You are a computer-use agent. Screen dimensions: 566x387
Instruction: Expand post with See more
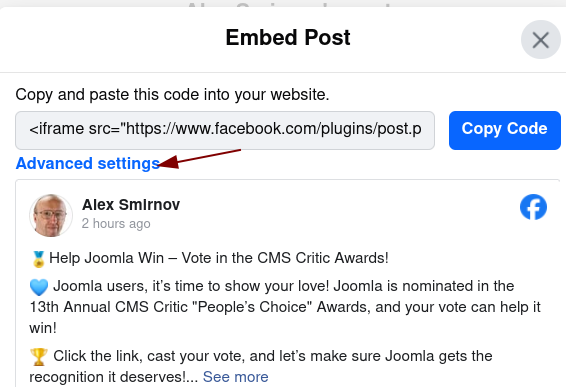236,377
